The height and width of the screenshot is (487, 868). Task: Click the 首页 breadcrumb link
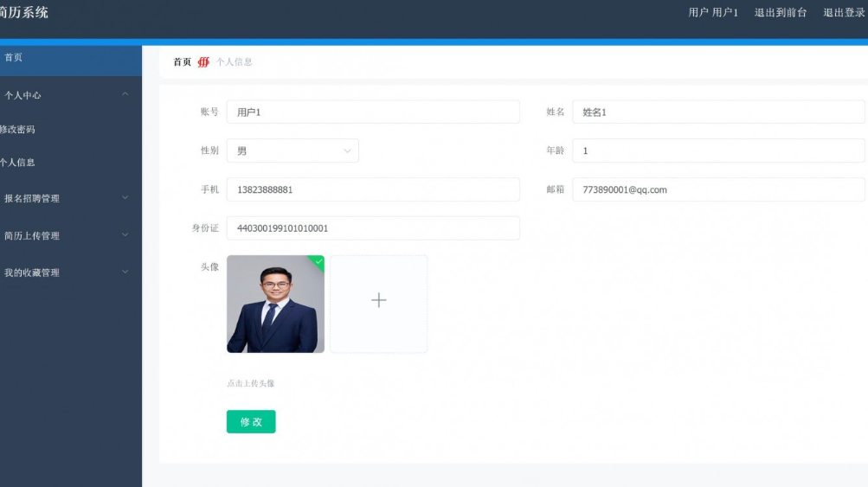(182, 62)
